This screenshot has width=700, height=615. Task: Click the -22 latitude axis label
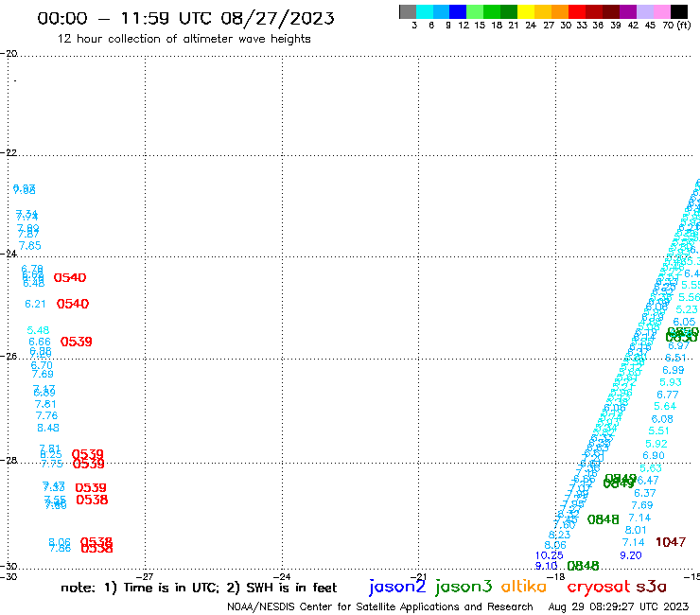(9, 152)
